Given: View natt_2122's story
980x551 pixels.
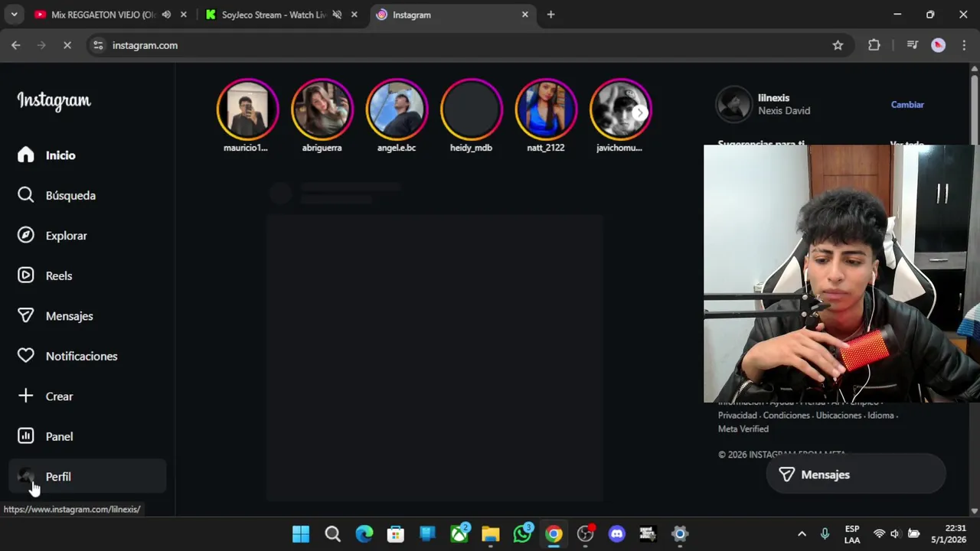Looking at the screenshot, I should point(545,110).
